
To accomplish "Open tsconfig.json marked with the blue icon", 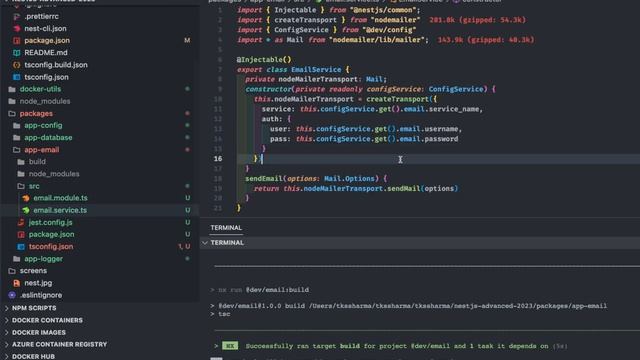I will tap(46, 77).
